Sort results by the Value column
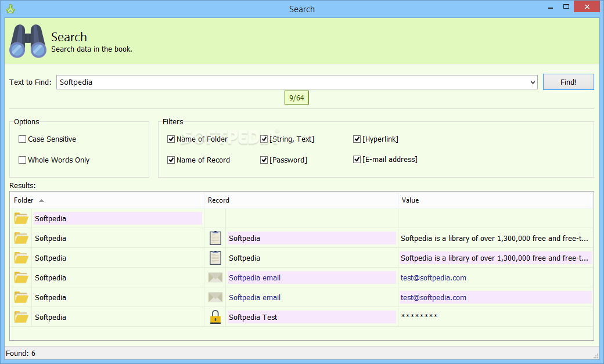604x364 pixels. tap(495, 200)
